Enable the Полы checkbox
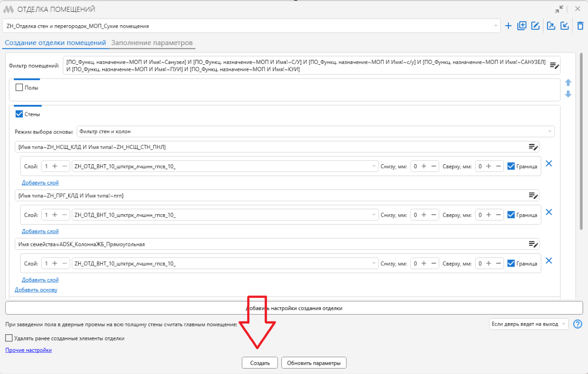The image size is (588, 374). click(19, 88)
